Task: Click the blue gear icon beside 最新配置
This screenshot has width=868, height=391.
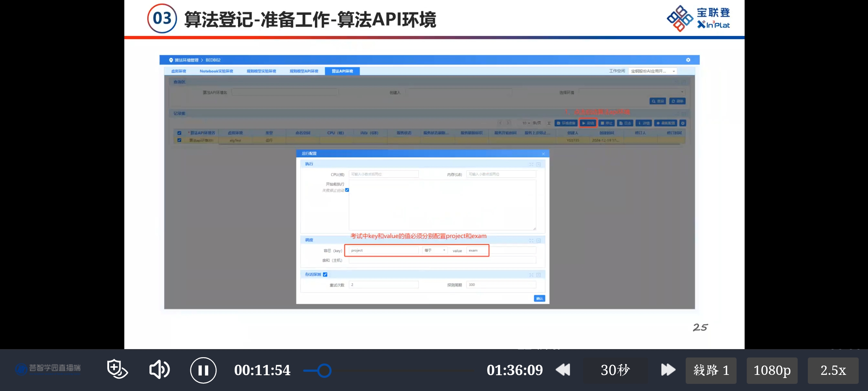Action: click(x=683, y=123)
